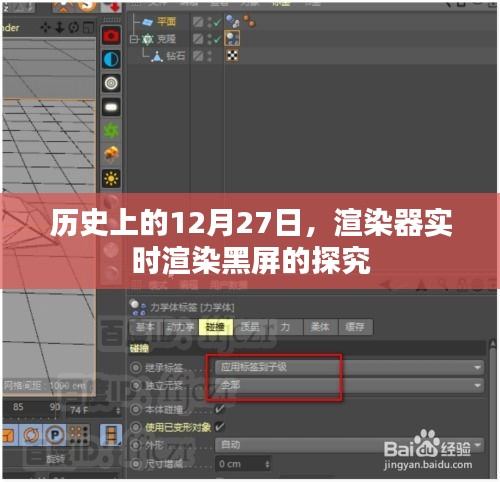Screen dimensions: 500x482
Task: Toggle green checkmark on 克隆 row
Action: 217,39
